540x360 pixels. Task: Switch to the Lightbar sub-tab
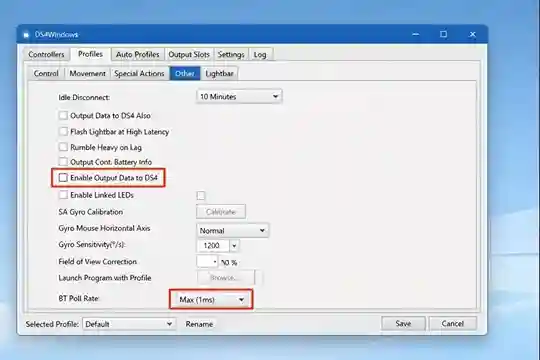click(219, 73)
